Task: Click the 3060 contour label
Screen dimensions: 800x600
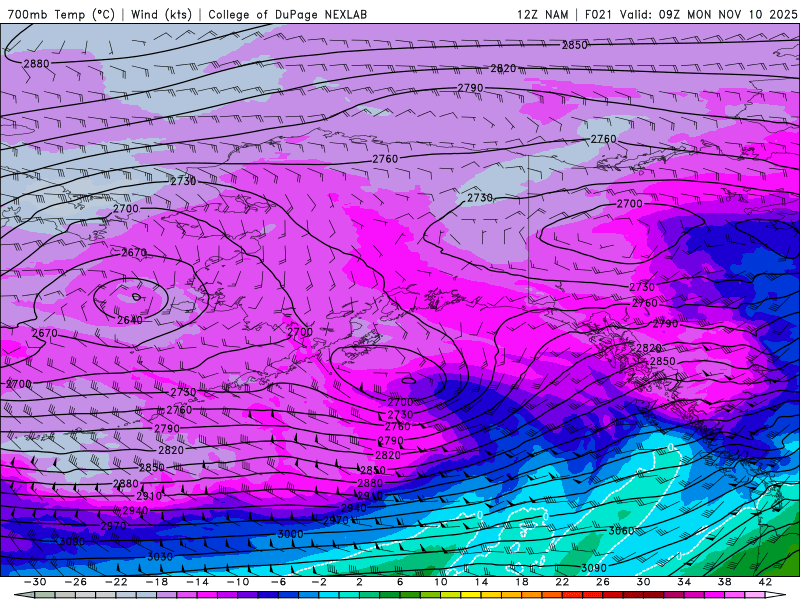Action: [x=621, y=531]
